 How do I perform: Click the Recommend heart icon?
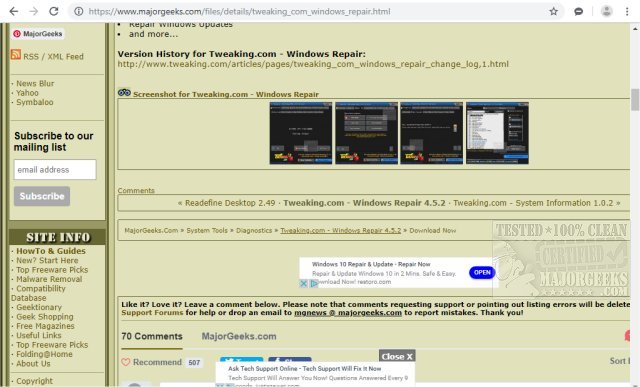click(126, 362)
